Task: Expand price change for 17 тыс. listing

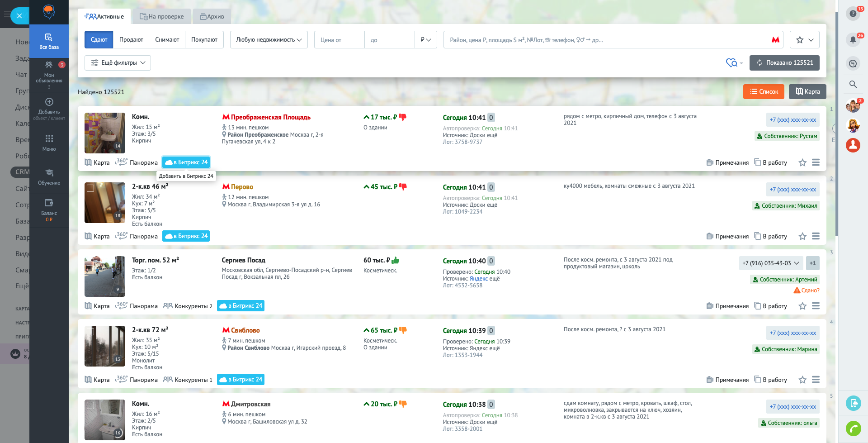Action: pos(366,117)
